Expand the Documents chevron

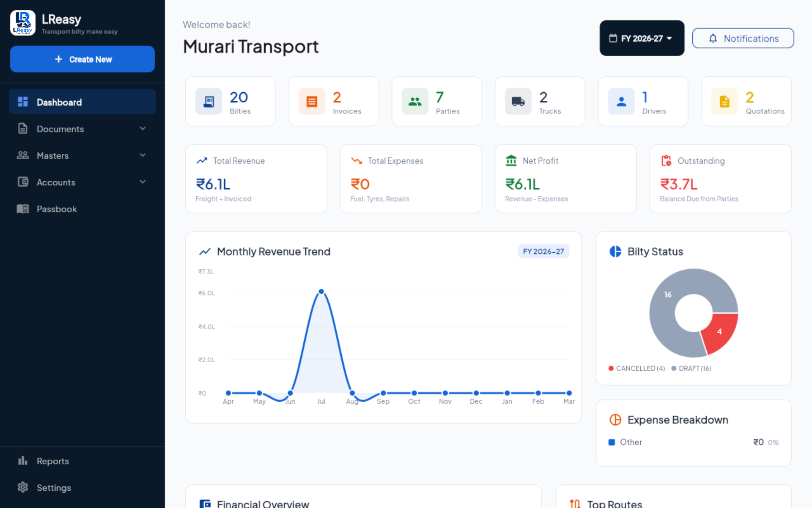point(143,128)
